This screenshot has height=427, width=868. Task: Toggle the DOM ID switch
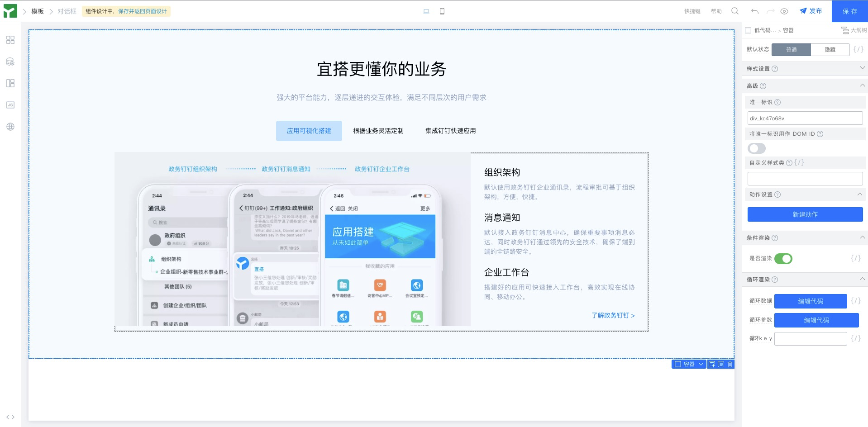(757, 148)
